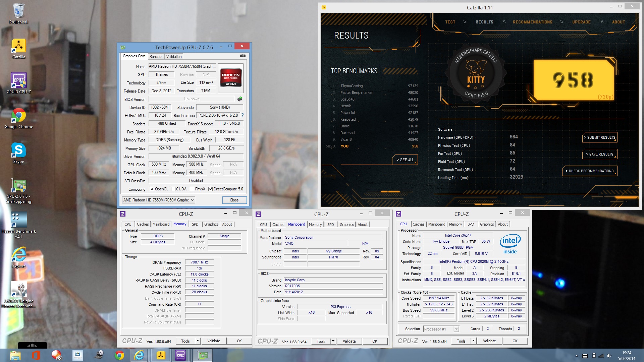This screenshot has width=644, height=362.
Task: Click the Radeon Graphics logo in GPU-Z
Action: coord(231,78)
